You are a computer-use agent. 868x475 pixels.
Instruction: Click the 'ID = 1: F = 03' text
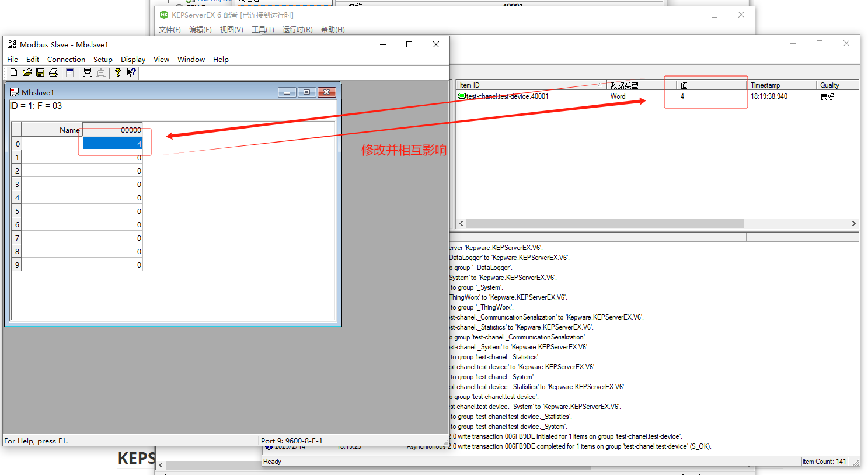(x=36, y=106)
